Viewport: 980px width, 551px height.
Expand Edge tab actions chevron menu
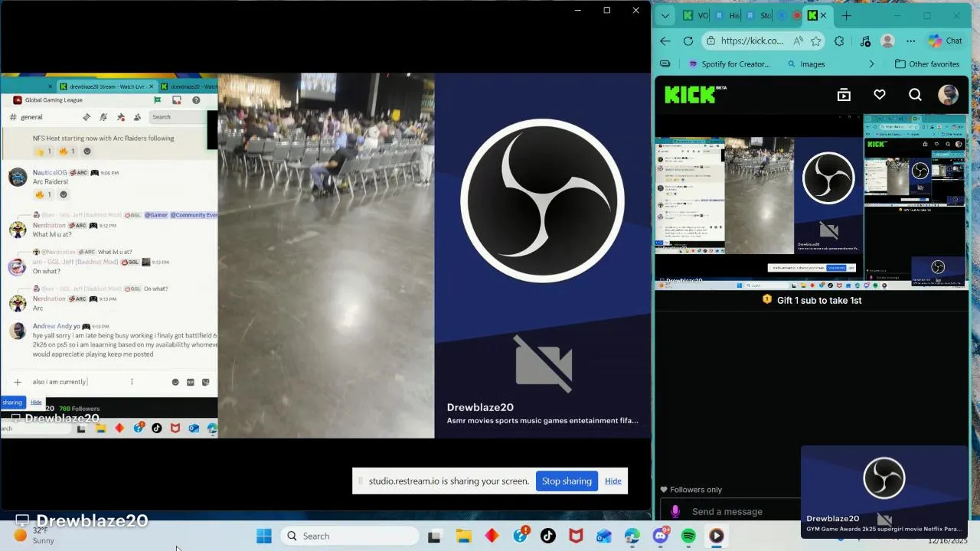click(x=665, y=15)
